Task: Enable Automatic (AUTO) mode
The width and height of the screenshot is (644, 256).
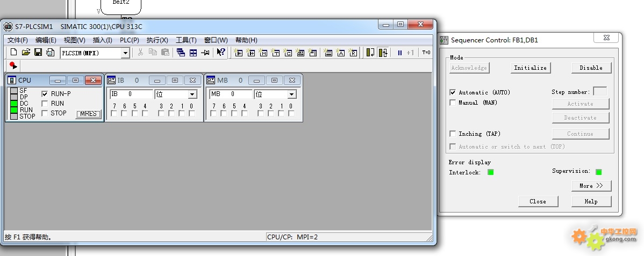Action: (x=453, y=92)
